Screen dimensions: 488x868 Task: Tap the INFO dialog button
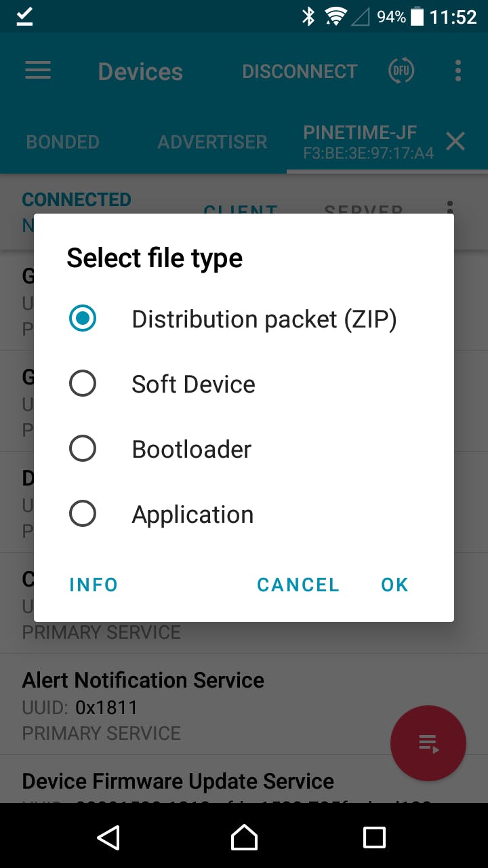(x=94, y=585)
